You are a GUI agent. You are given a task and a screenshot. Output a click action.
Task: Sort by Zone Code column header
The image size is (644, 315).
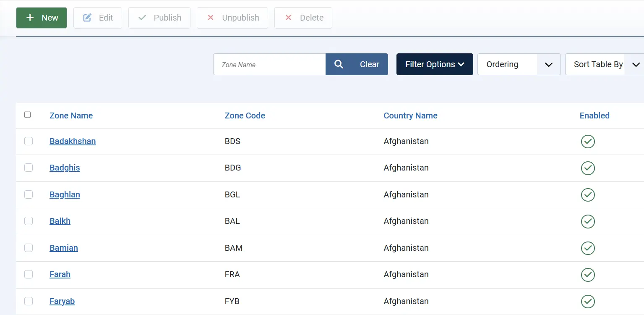[245, 115]
